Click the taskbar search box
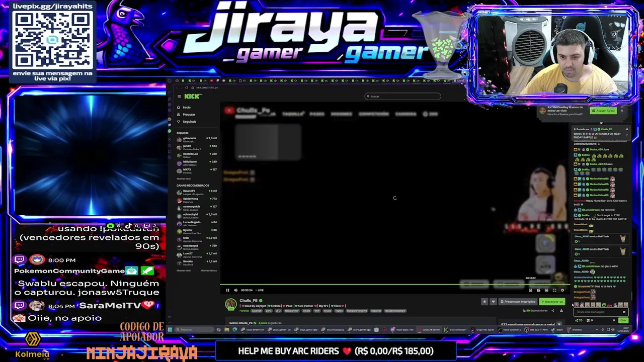This screenshot has height=362, width=644. tap(195, 329)
